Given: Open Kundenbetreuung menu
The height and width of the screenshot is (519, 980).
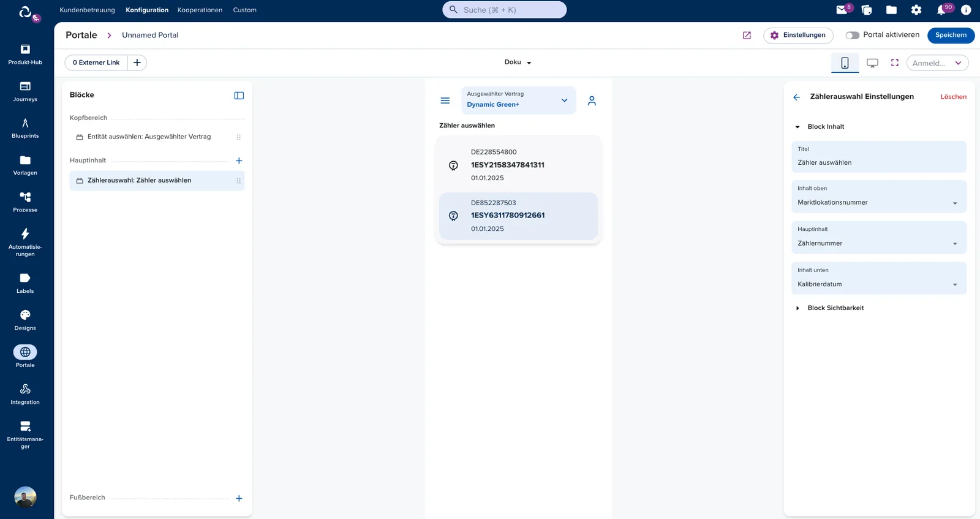Looking at the screenshot, I should click(87, 10).
